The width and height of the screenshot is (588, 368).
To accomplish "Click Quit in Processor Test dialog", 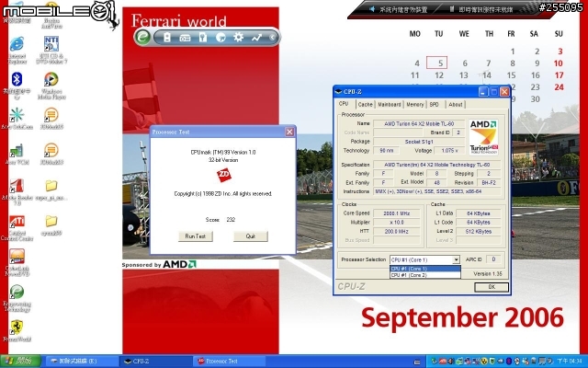I will click(251, 236).
